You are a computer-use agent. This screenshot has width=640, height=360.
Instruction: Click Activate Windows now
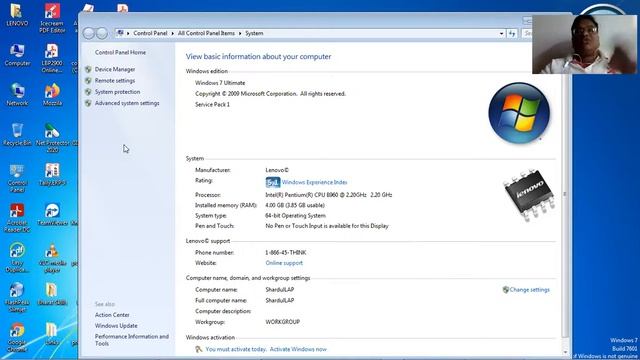click(x=298, y=349)
